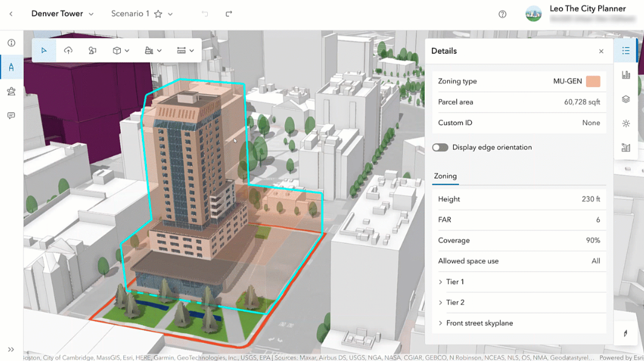The width and height of the screenshot is (644, 361).
Task: Open the info panel in left sidebar
Action: pos(11,43)
